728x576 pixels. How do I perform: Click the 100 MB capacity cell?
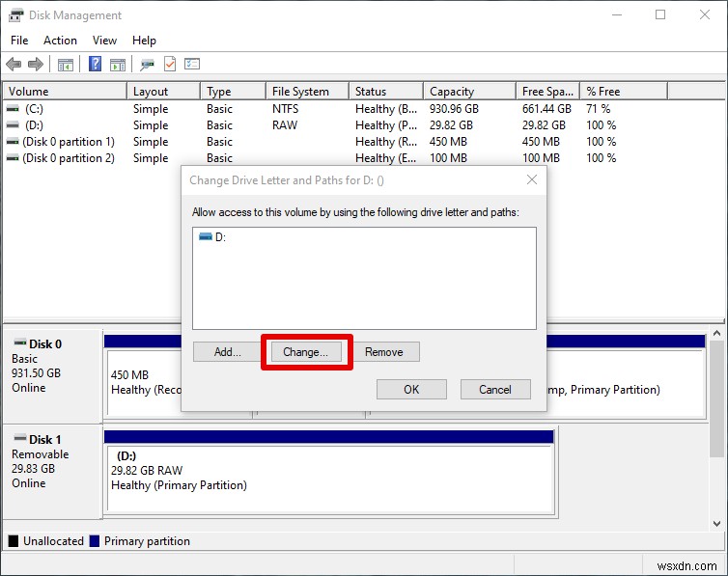(449, 158)
